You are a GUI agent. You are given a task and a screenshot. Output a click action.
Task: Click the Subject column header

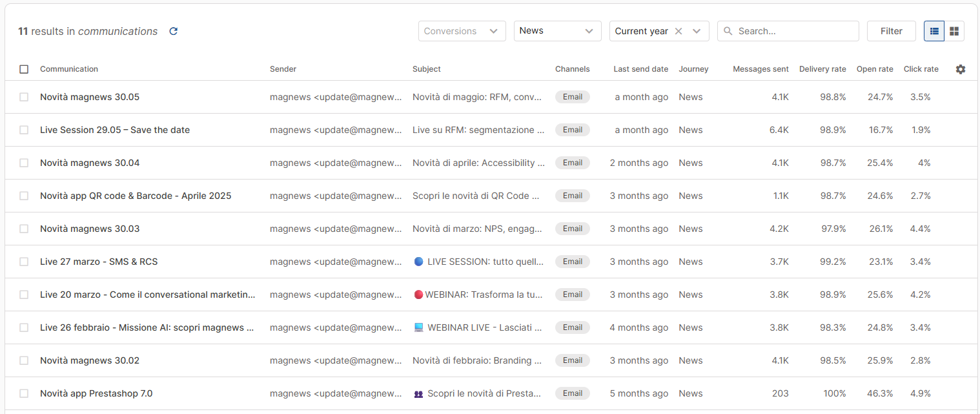click(427, 69)
